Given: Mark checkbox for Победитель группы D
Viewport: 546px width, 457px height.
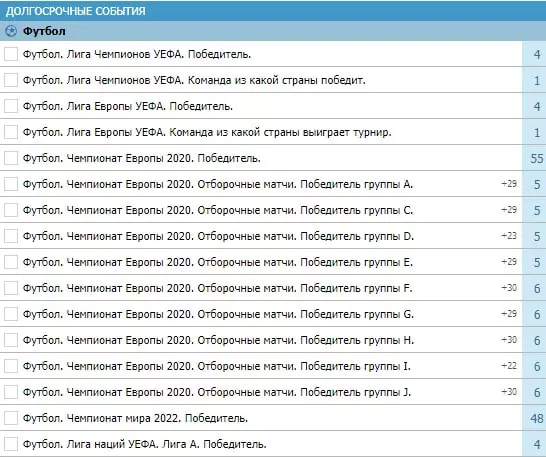Looking at the screenshot, I should pyautogui.click(x=11, y=236).
